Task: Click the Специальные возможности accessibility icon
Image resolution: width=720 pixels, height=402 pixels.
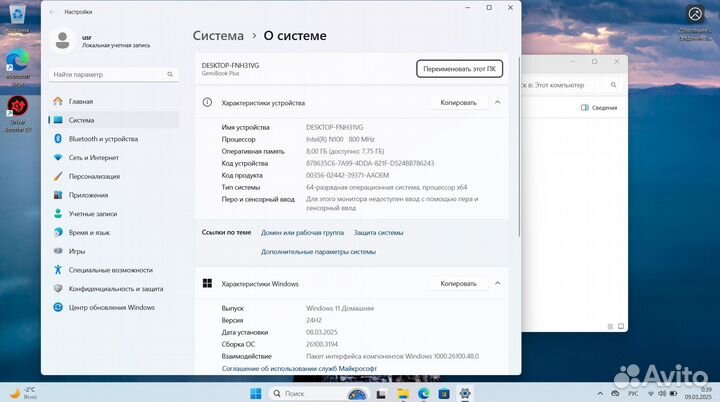Action: (x=58, y=270)
